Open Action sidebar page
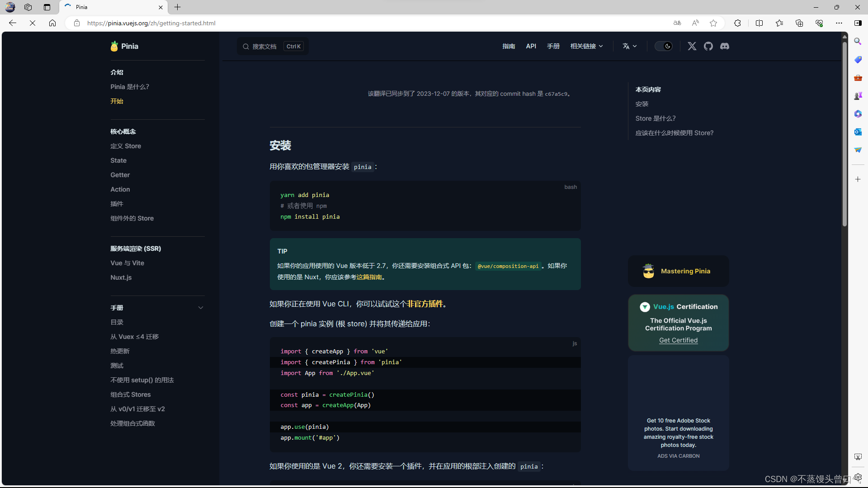The image size is (868, 488). (x=120, y=189)
